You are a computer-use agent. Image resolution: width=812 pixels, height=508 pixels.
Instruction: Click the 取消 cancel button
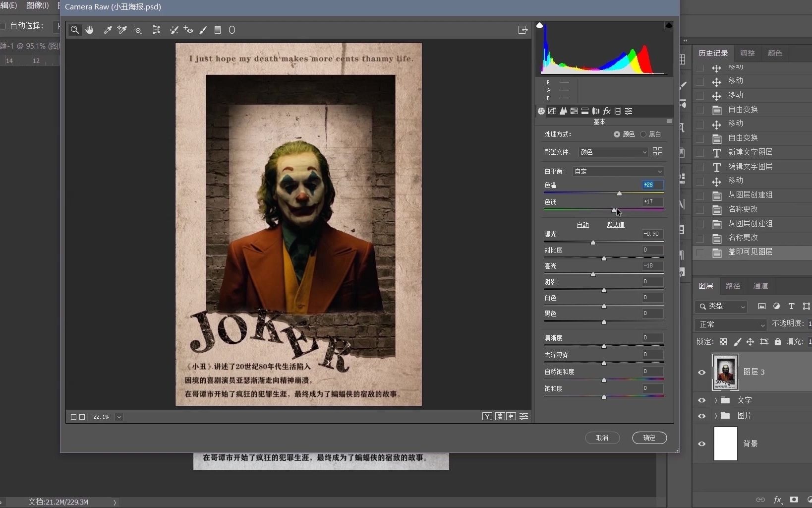[x=602, y=438]
